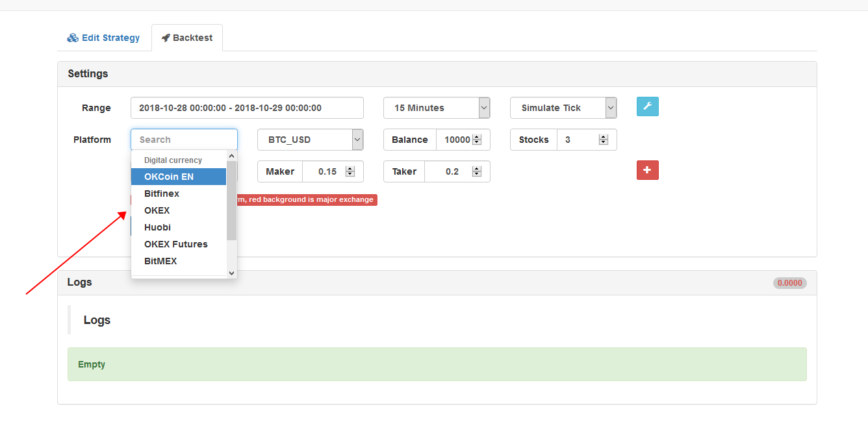868x424 pixels.
Task: Click the platform Search input box
Action: tap(184, 140)
